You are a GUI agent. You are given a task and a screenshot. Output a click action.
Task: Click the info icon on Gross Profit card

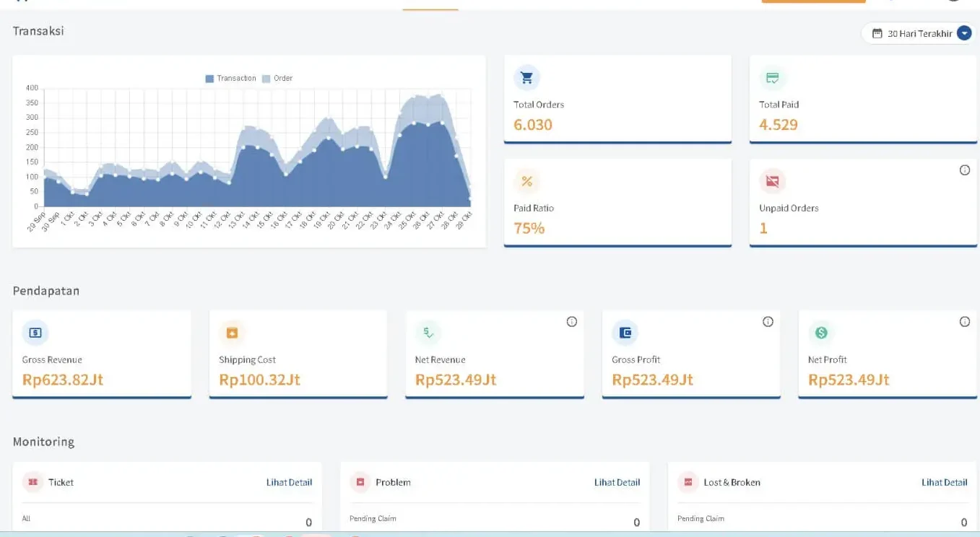tap(768, 322)
